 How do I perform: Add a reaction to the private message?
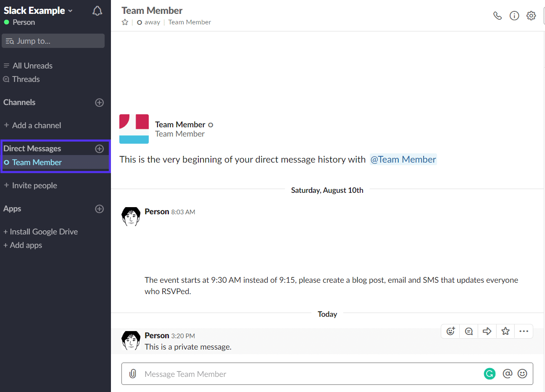pyautogui.click(x=450, y=331)
